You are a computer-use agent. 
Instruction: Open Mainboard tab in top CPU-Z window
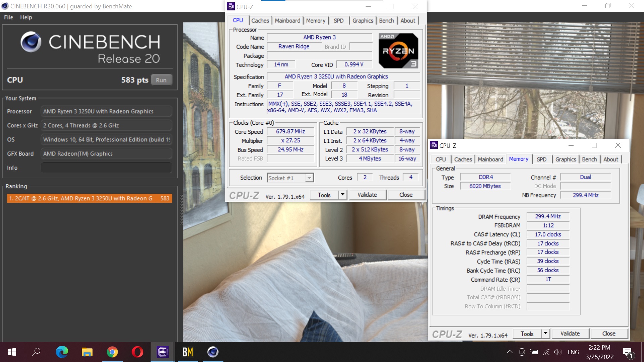287,20
